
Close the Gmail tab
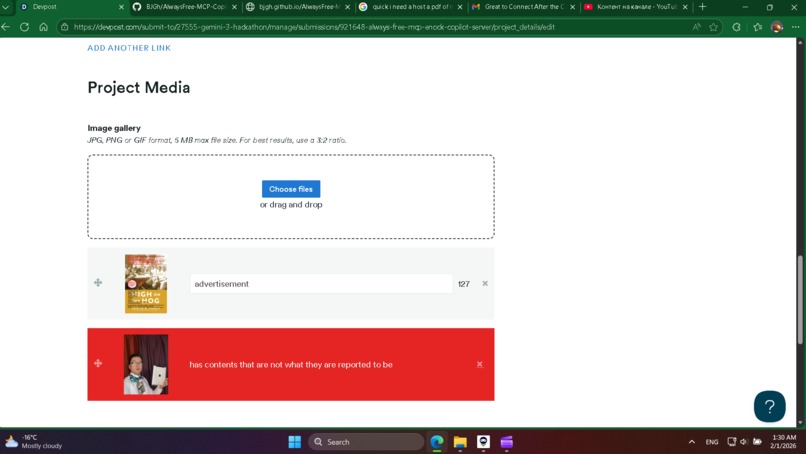tap(573, 7)
